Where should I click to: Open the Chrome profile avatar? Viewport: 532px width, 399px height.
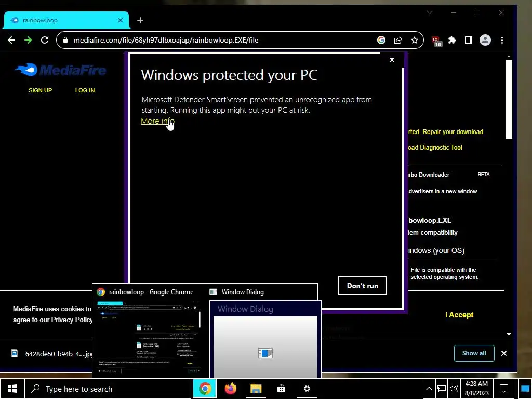tap(485, 40)
